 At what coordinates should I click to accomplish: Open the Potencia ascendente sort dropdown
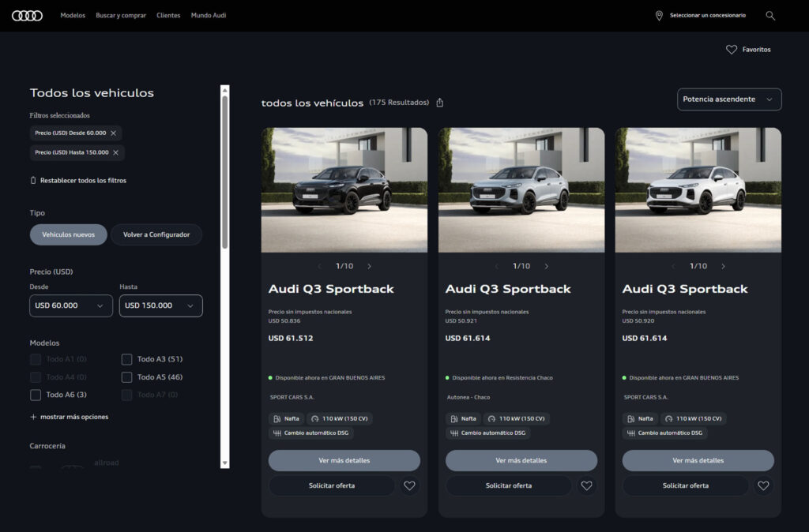[729, 99]
